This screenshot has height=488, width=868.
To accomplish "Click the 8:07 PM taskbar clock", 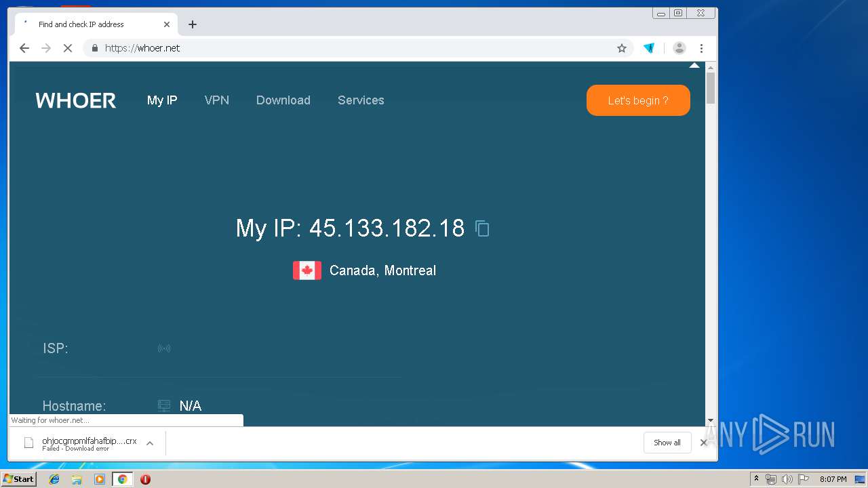I will pyautogui.click(x=833, y=479).
